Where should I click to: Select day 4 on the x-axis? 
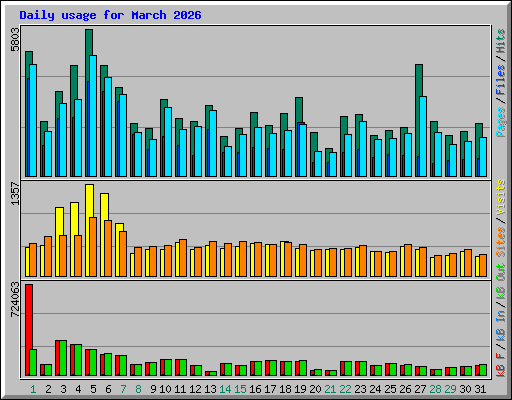[78, 389]
